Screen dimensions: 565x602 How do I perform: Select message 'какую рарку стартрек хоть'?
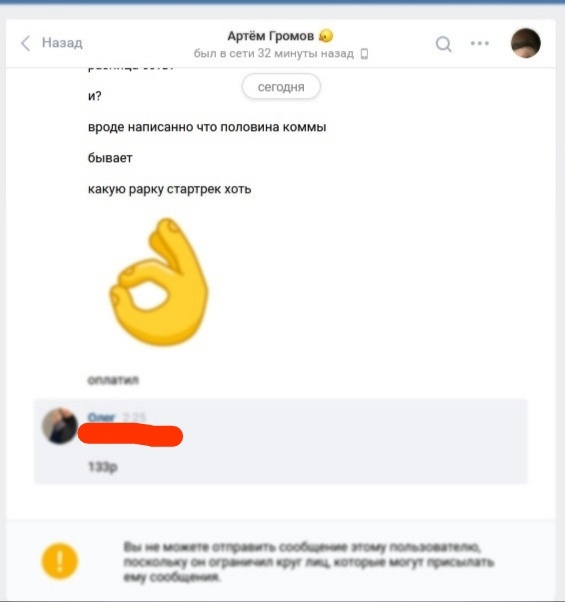tap(169, 189)
